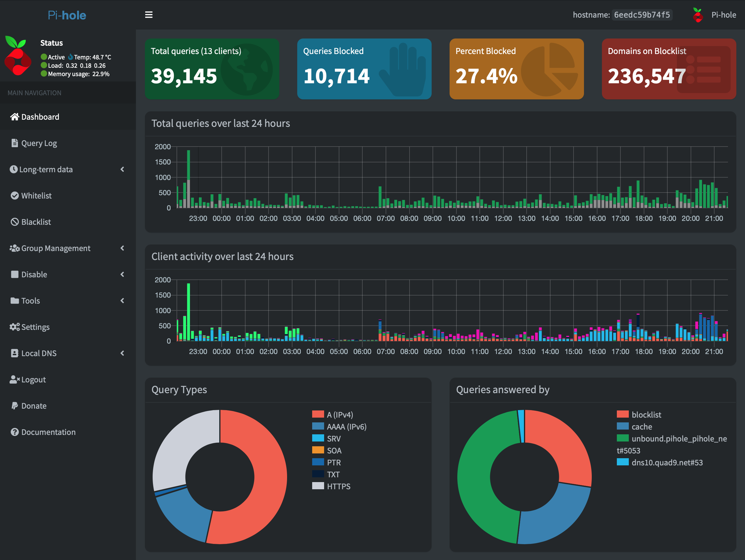This screenshot has width=745, height=560.
Task: Click the stop square icon beside Disable
Action: tap(14, 274)
